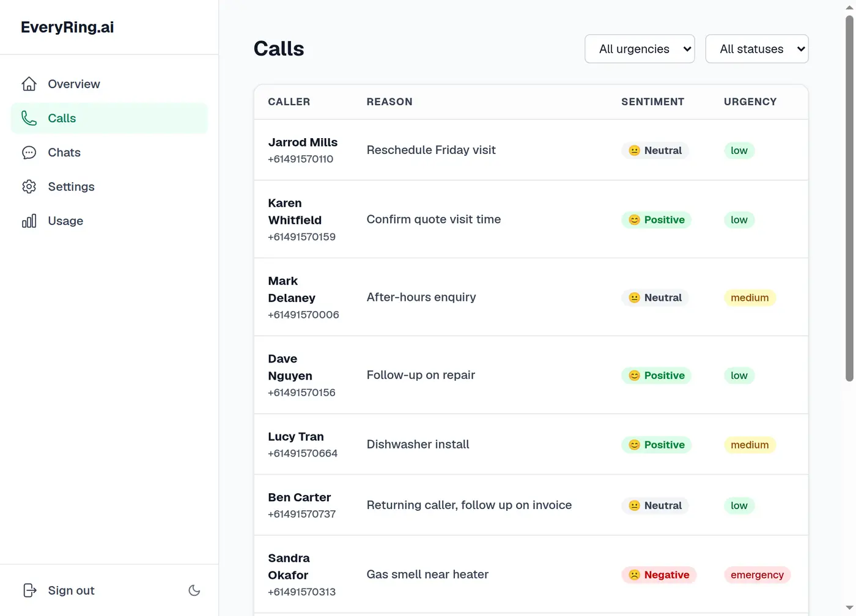The height and width of the screenshot is (616, 856).
Task: Open the Chats menu label
Action: click(64, 152)
